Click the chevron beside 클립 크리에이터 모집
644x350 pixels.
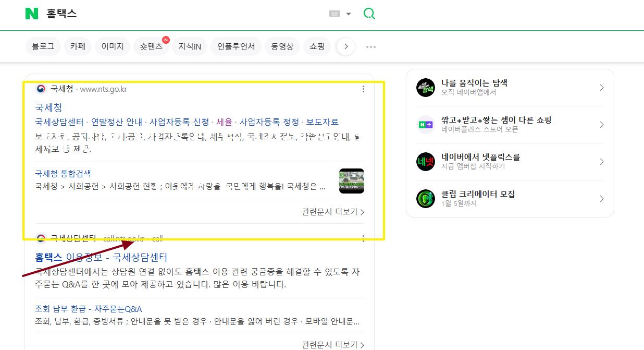click(602, 199)
